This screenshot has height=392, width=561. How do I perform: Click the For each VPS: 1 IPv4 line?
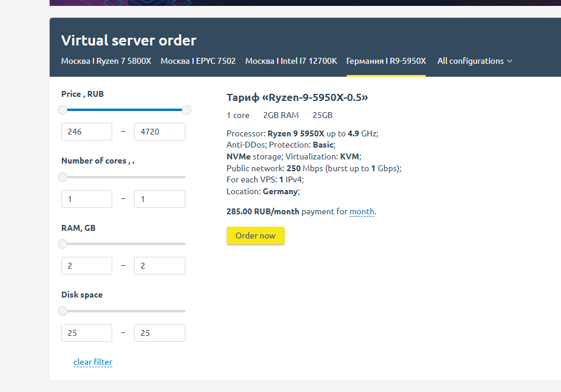point(265,179)
